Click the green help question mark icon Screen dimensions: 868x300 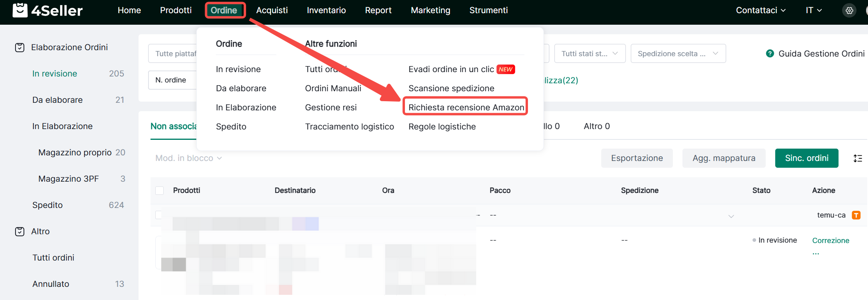pos(770,54)
